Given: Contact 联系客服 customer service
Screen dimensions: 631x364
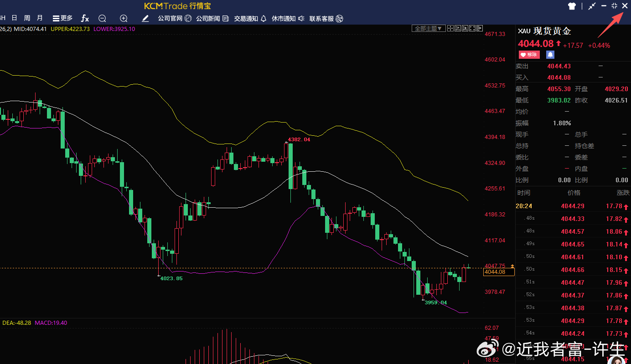Looking at the screenshot, I should tap(326, 19).
